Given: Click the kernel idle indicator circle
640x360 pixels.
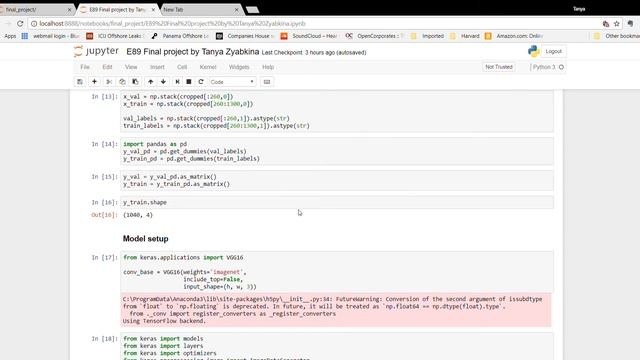Looking at the screenshot, I should [x=561, y=67].
